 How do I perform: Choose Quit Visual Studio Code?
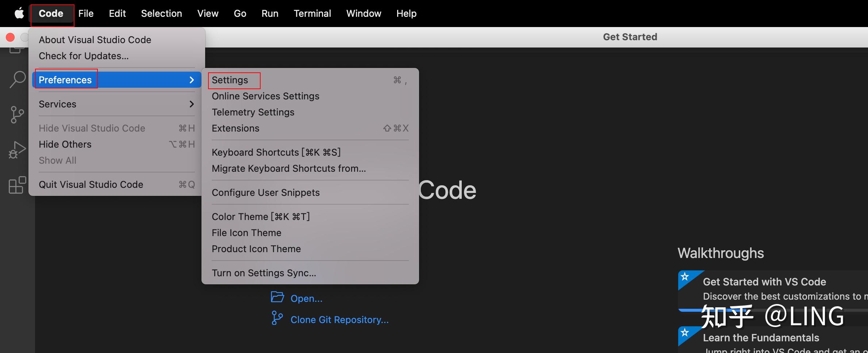[117, 185]
